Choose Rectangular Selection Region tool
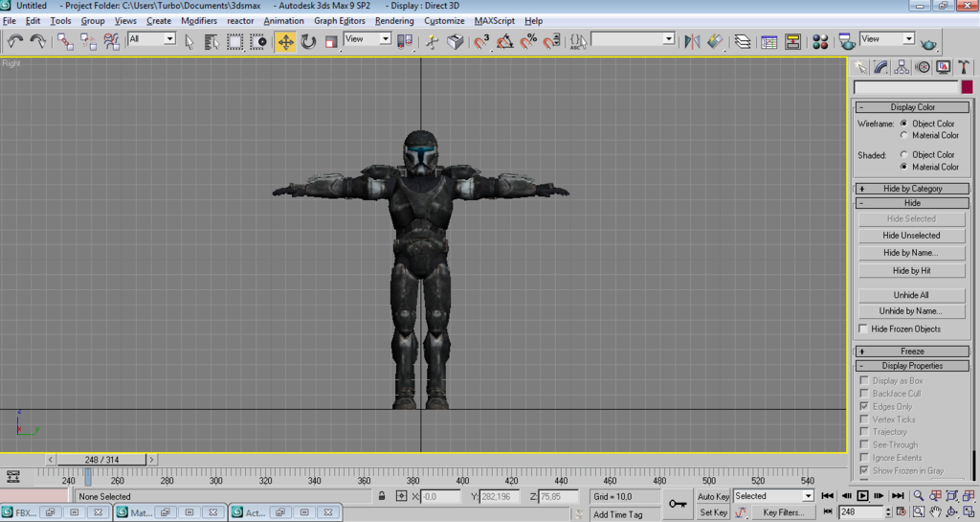980x522 pixels. (235, 41)
